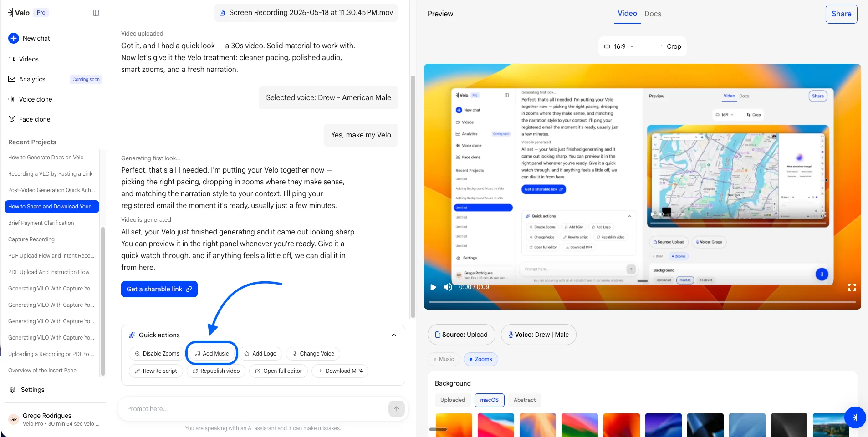
Task: Open Uploading a Recording or PDF to... project
Action: coord(52,354)
